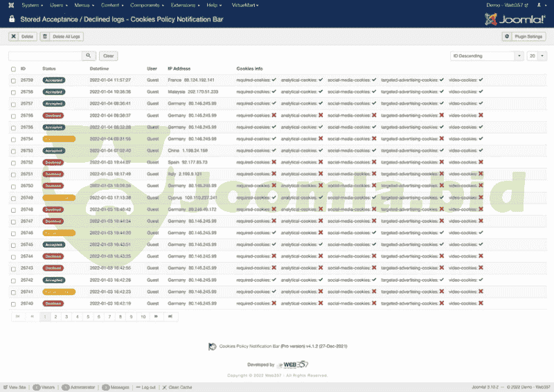This screenshot has height=392, width=554.
Task: Go to the next page arrow
Action: (x=156, y=316)
